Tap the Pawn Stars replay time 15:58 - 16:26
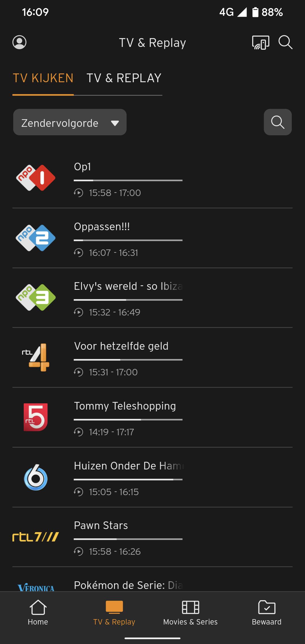The image size is (305, 644). [115, 551]
